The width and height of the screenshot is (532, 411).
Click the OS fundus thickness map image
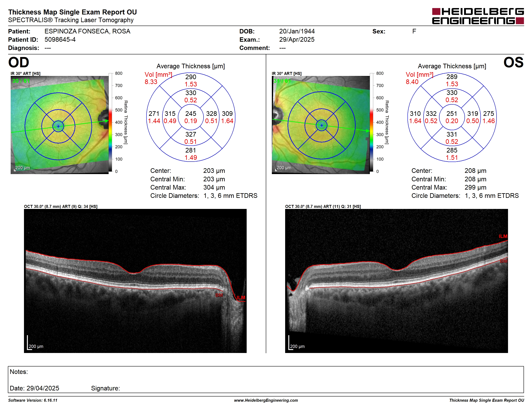coord(321,125)
